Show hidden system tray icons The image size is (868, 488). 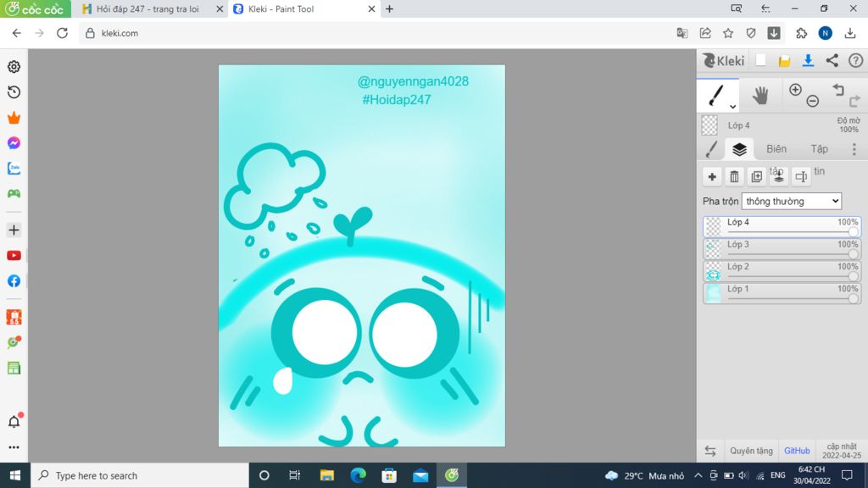click(x=698, y=475)
